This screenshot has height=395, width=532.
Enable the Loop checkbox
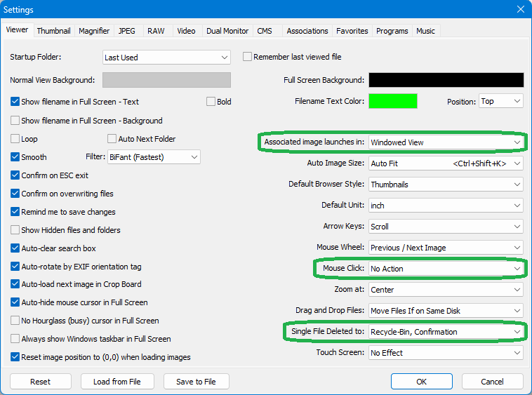coord(15,139)
